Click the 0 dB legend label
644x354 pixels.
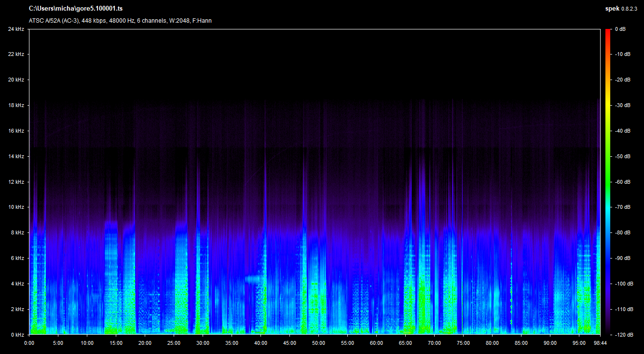tap(620, 29)
